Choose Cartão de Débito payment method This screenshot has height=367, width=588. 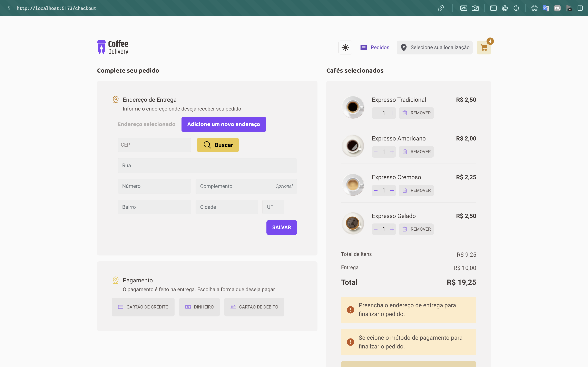[254, 307]
